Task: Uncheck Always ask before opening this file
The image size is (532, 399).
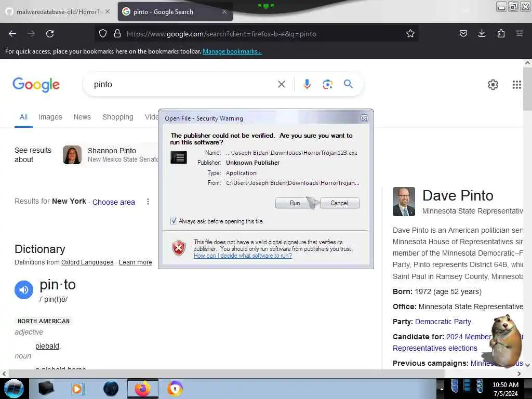Action: click(x=174, y=221)
